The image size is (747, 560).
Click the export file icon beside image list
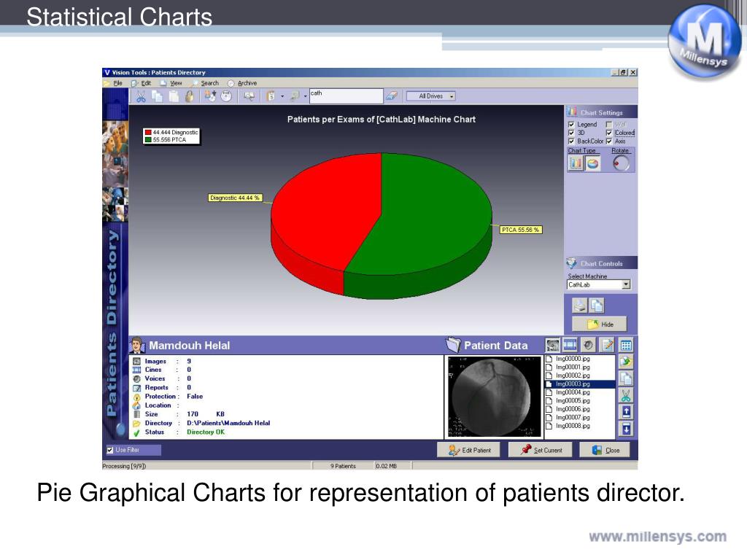[626, 362]
